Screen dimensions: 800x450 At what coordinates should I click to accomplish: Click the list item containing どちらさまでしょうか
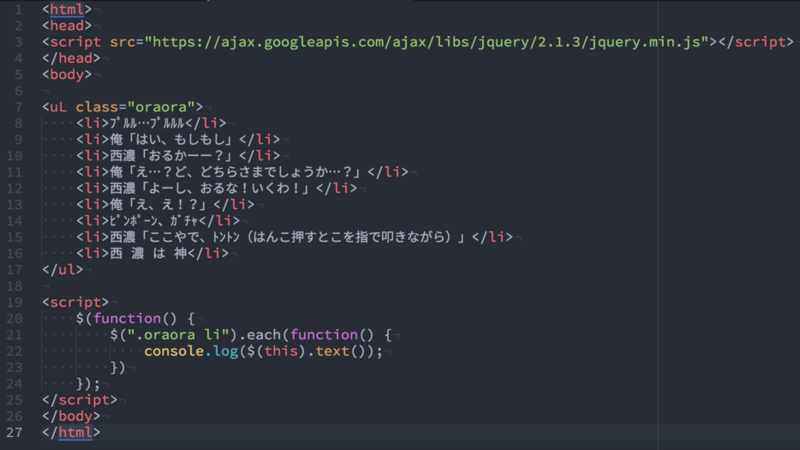(x=242, y=172)
